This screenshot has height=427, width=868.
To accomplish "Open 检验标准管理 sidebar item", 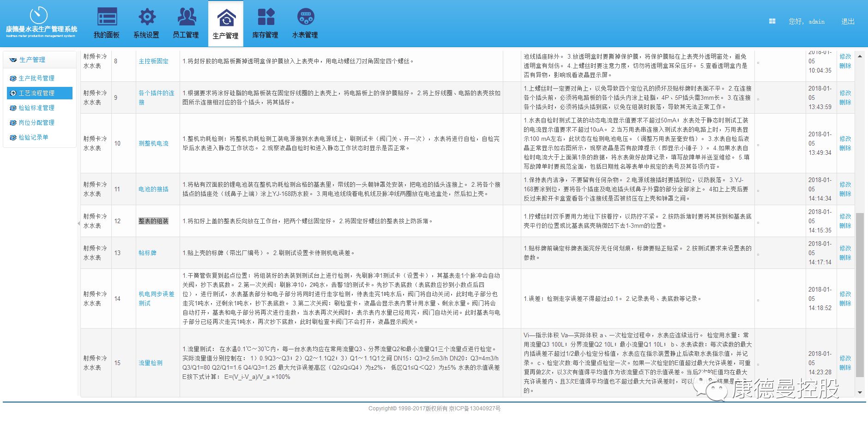I will (36, 108).
